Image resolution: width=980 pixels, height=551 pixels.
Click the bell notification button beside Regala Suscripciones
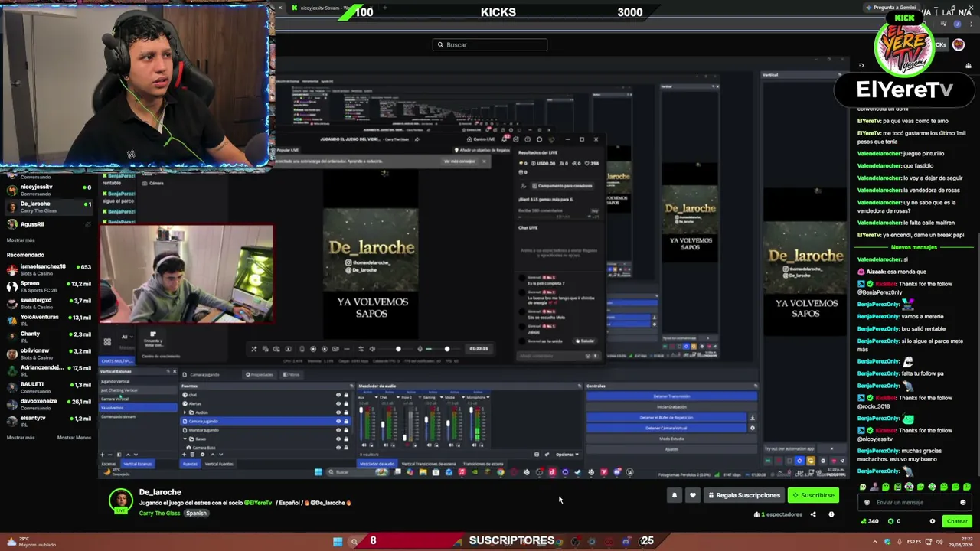tap(675, 495)
